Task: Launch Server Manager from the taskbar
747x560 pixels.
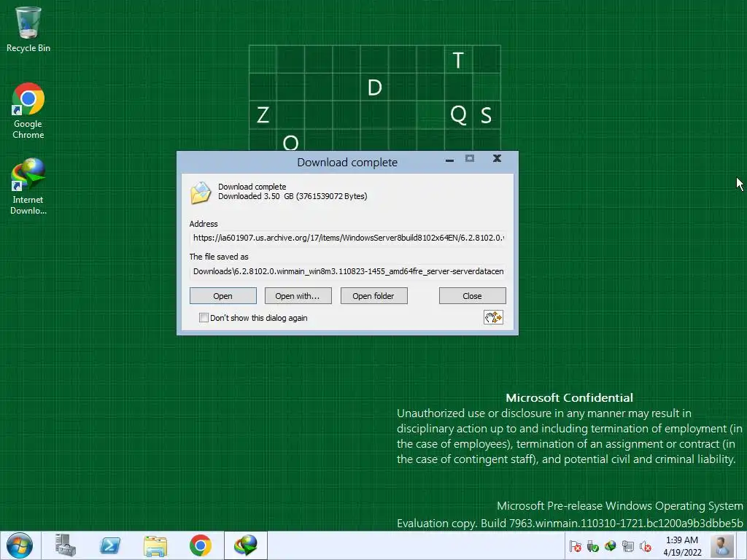Action: click(x=65, y=545)
